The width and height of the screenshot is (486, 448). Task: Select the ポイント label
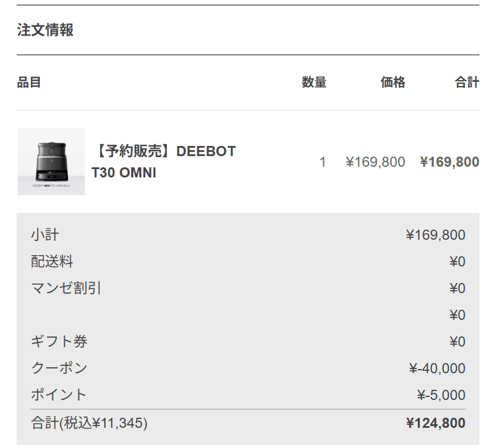pyautogui.click(x=59, y=395)
